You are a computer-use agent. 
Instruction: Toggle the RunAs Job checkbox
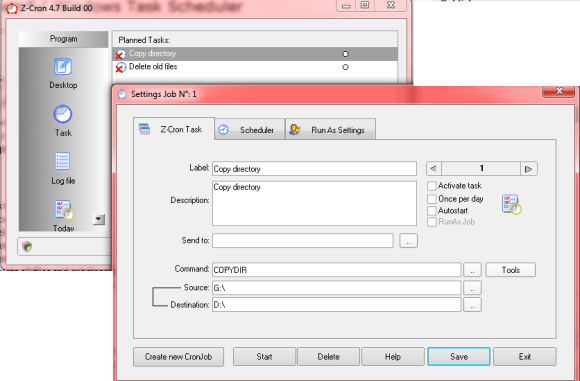pyautogui.click(x=432, y=222)
